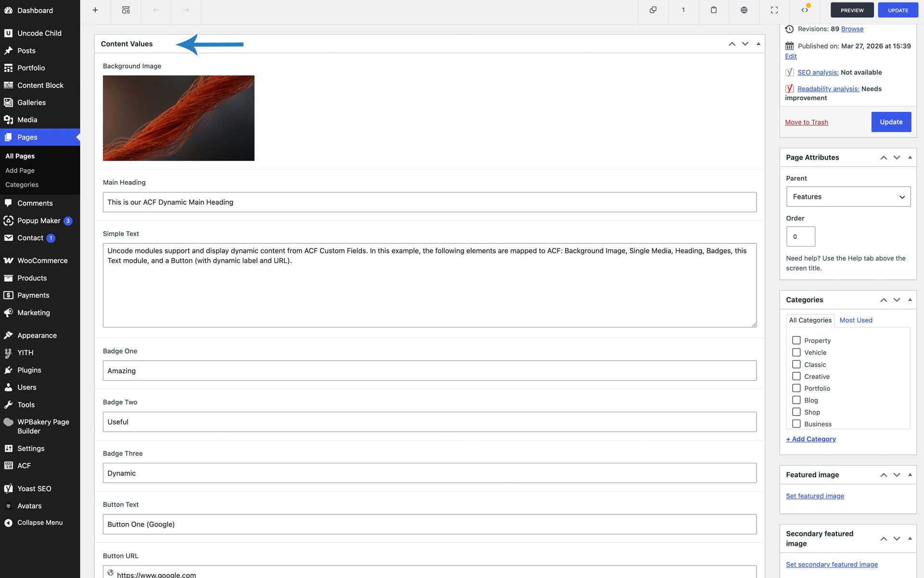Click the clipboard paste icon in top toolbar
Image resolution: width=924 pixels, height=578 pixels.
click(x=714, y=10)
